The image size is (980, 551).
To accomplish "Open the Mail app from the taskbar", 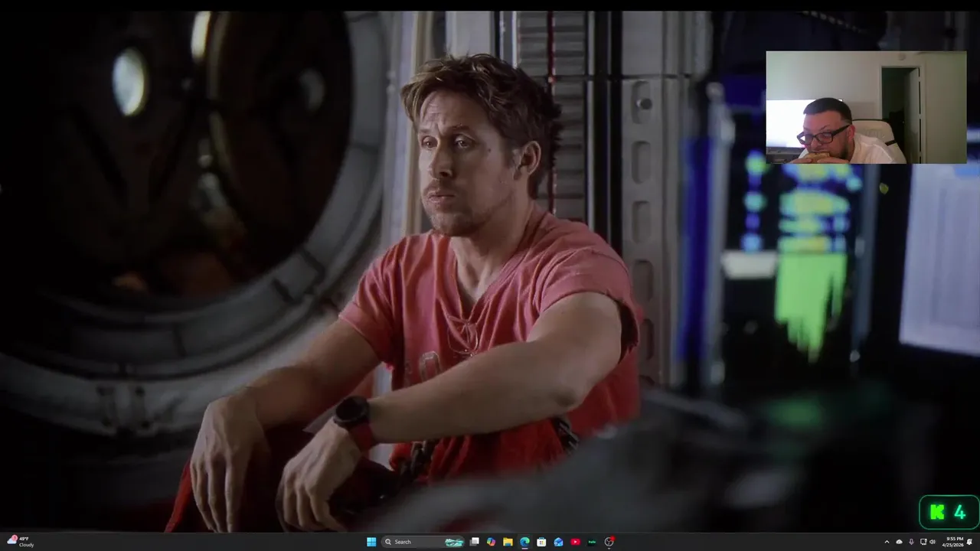I will pyautogui.click(x=558, y=542).
